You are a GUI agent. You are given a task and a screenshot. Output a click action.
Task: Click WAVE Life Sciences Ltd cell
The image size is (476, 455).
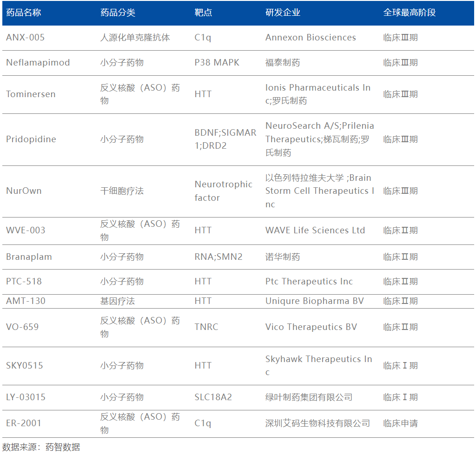click(x=315, y=231)
